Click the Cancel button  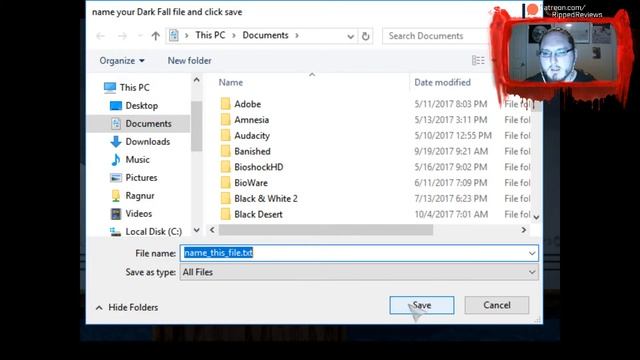[x=497, y=305]
